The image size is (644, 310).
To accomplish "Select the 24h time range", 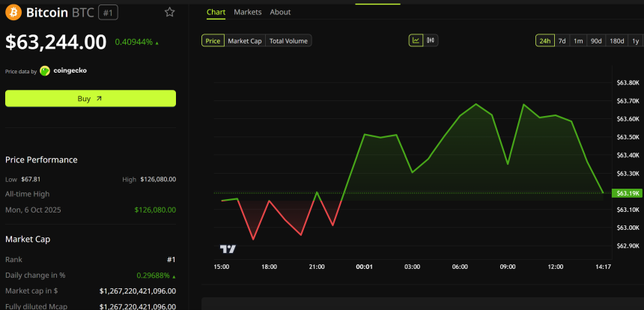I will [x=545, y=40].
